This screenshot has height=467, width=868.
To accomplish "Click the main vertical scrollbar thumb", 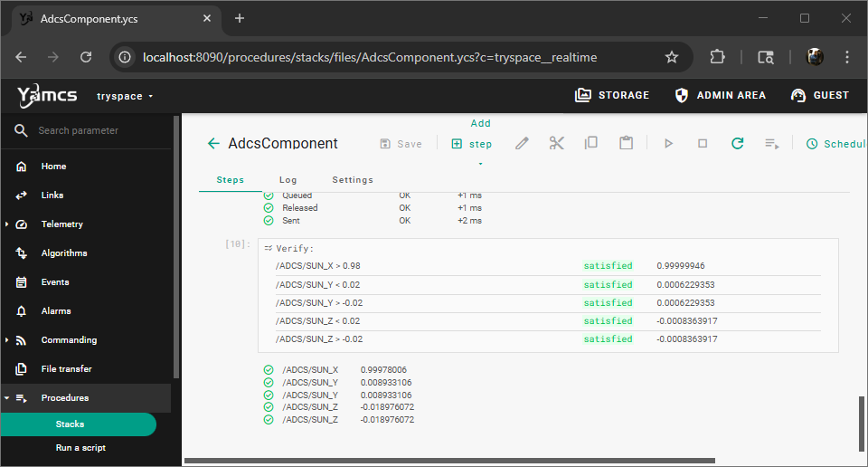I will point(862,424).
